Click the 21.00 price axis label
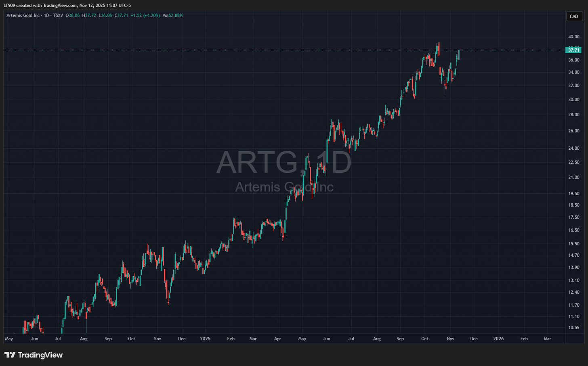This screenshot has height=366, width=588. 573,178
